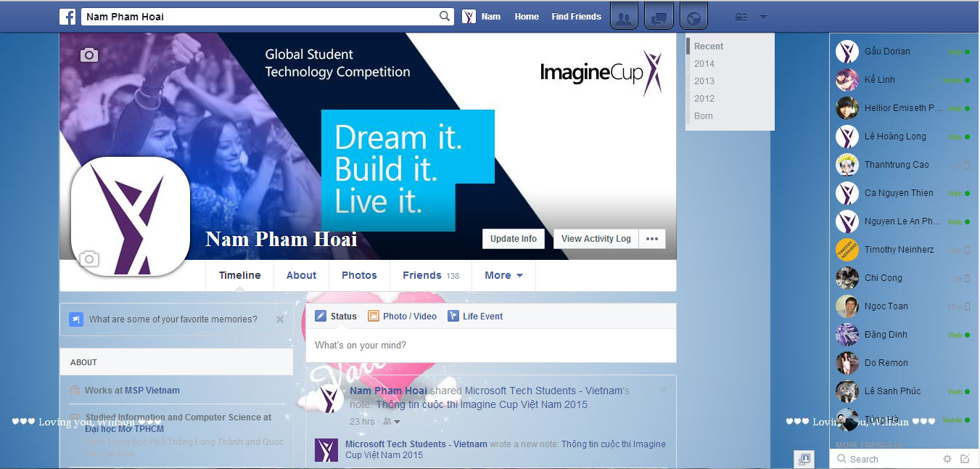
Task: Click the megaphone icon beside memories prompt
Action: (x=76, y=319)
